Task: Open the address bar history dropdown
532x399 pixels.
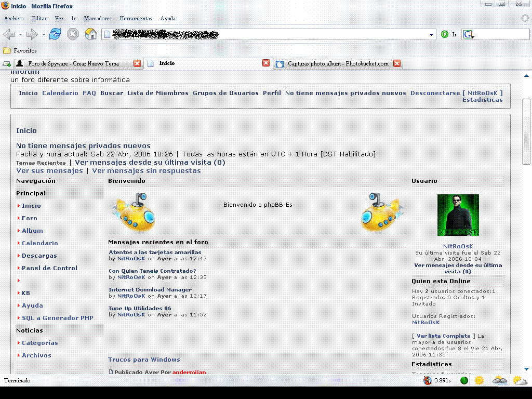Action: [x=431, y=34]
